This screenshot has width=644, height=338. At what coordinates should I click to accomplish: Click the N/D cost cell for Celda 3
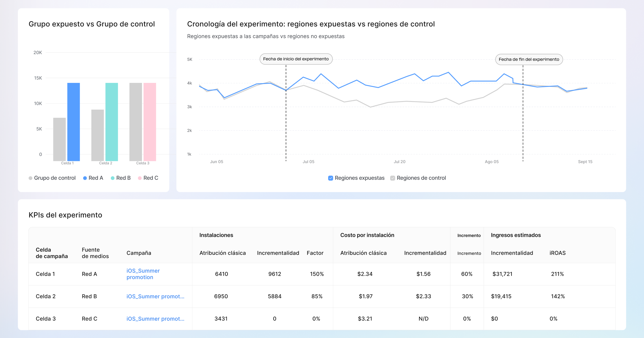coord(423,319)
